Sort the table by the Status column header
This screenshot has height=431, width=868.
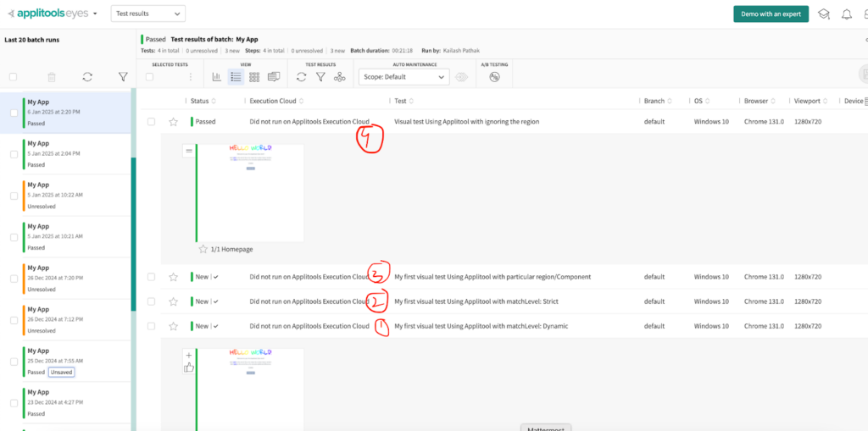pyautogui.click(x=200, y=101)
